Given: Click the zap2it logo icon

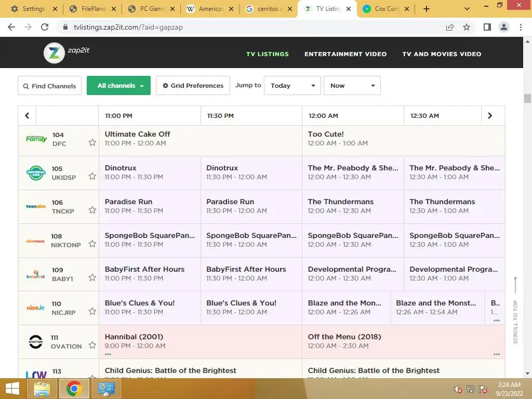Looking at the screenshot, I should pos(54,53).
